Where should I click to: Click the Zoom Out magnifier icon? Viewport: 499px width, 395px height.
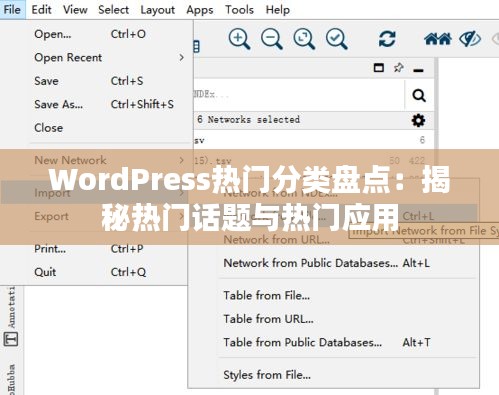[x=272, y=39]
